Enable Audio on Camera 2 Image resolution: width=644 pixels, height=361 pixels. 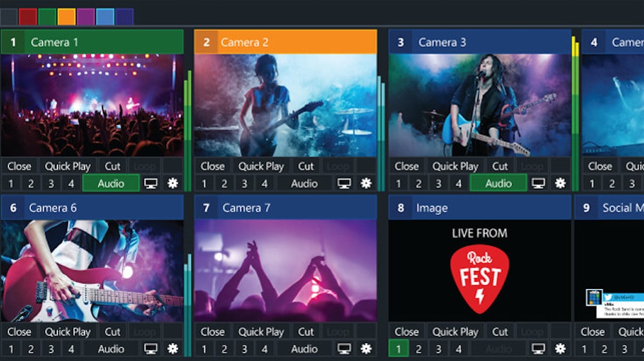[304, 183]
